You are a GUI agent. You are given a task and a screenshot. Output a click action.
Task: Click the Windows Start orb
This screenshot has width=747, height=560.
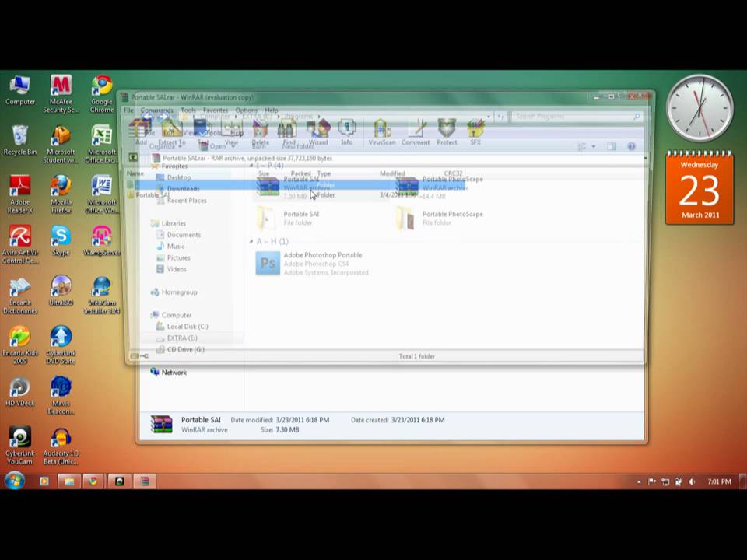(x=15, y=481)
